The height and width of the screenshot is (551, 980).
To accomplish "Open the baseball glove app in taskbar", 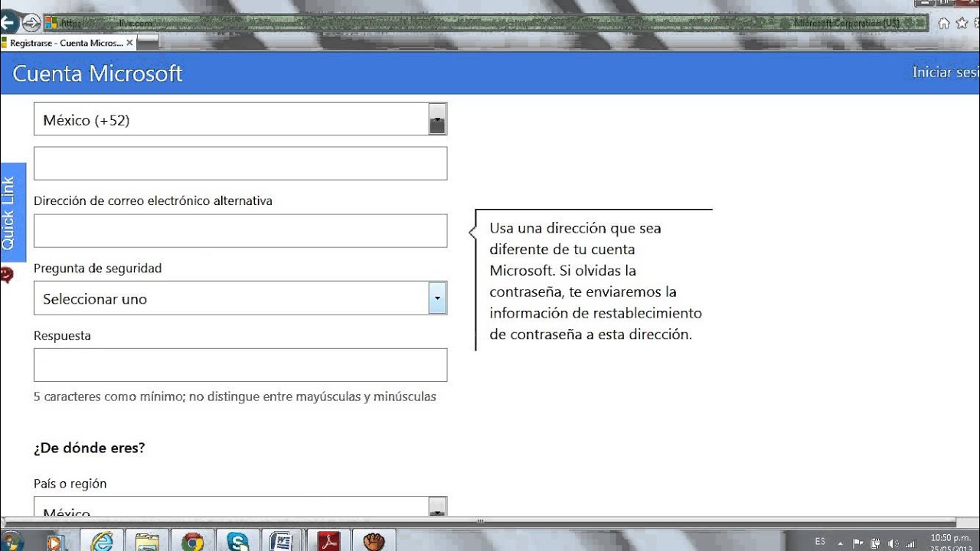I will (x=374, y=541).
